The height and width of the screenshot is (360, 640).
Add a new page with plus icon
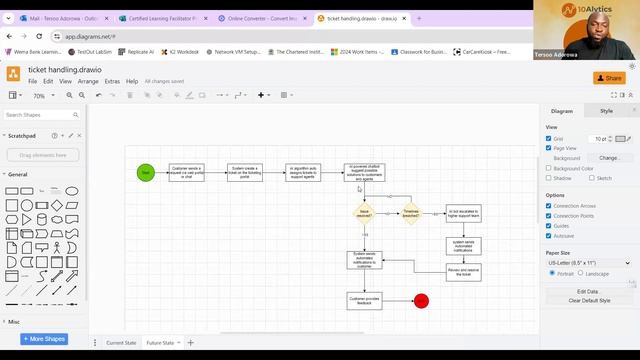191,343
